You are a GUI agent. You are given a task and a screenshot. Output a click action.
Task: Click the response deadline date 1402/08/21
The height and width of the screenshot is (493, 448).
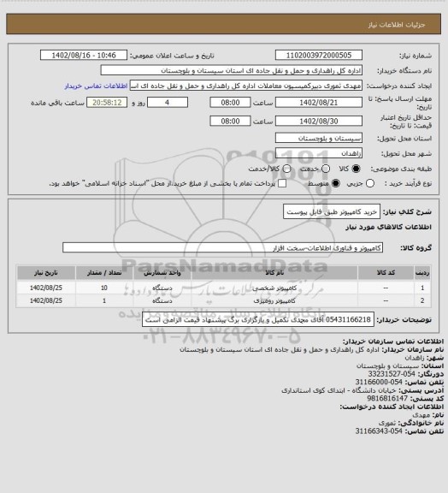319,103
